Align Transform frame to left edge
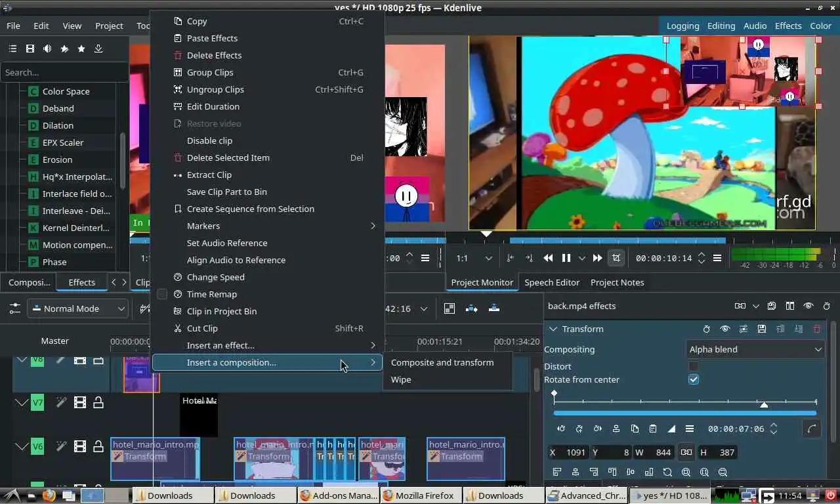Image resolution: width=840 pixels, height=504 pixels. tap(557, 472)
